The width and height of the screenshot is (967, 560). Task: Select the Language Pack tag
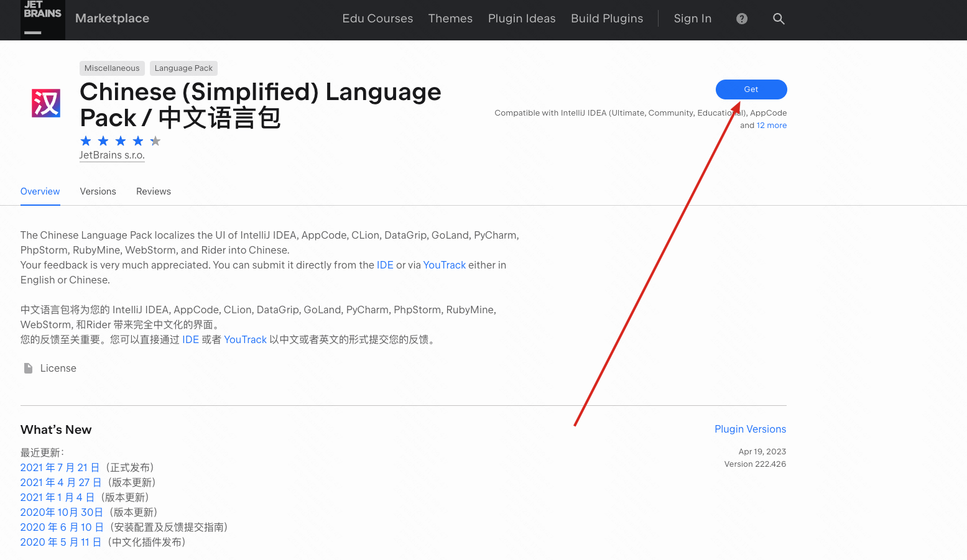pos(183,68)
